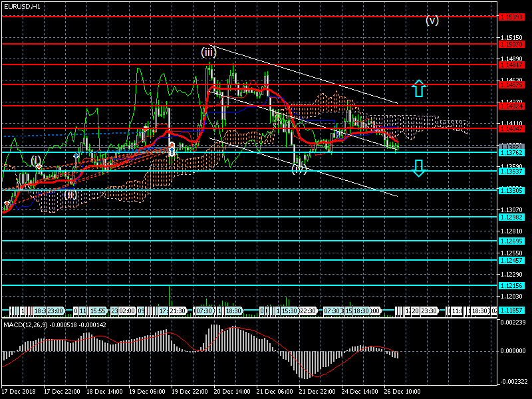Click the 26 Dec 10:00 time label
Image resolution: width=532 pixels, height=399 pixels.
tap(403, 392)
